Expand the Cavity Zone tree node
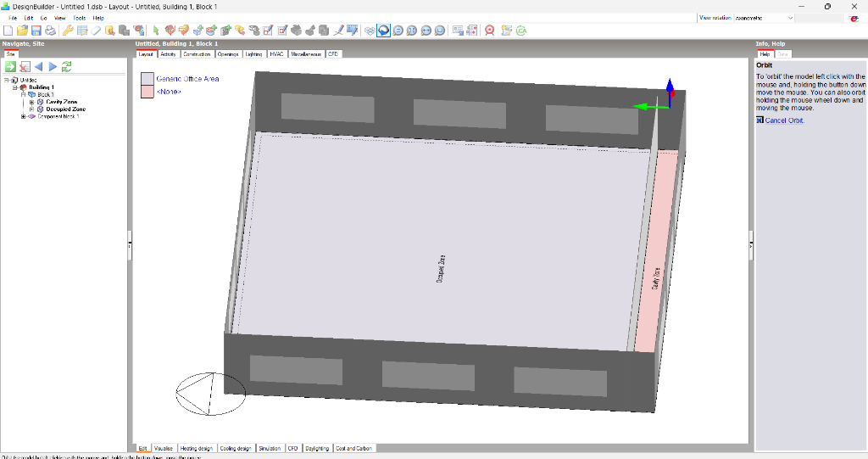Screen dimensions: 868x459 31,102
